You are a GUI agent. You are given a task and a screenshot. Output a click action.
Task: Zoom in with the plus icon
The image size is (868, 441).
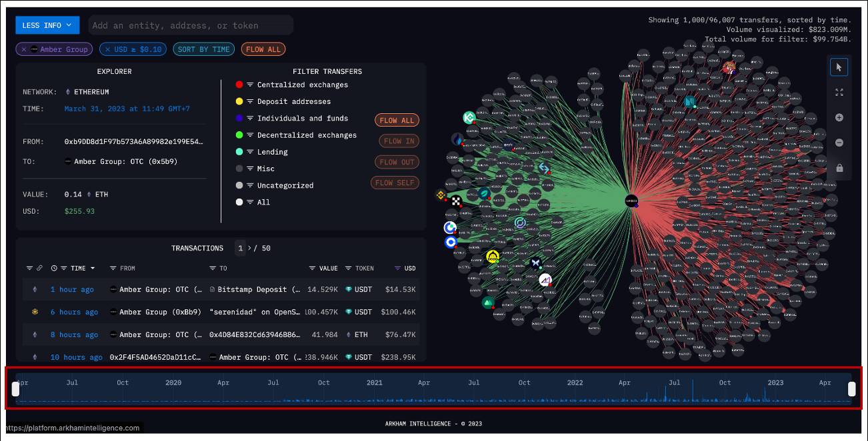(839, 118)
